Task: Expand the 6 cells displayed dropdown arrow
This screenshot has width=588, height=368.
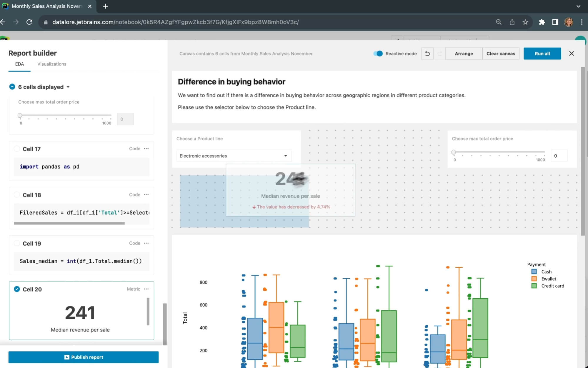Action: click(68, 87)
